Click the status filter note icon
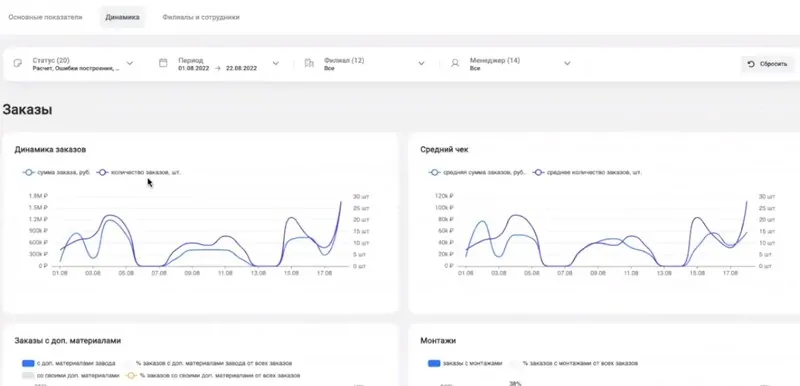800x386 pixels. (x=17, y=63)
